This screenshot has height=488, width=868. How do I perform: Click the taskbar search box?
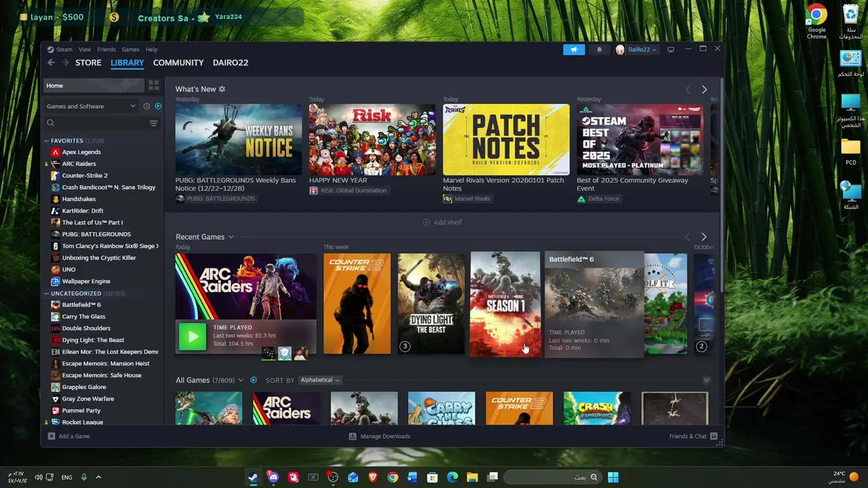click(553, 477)
